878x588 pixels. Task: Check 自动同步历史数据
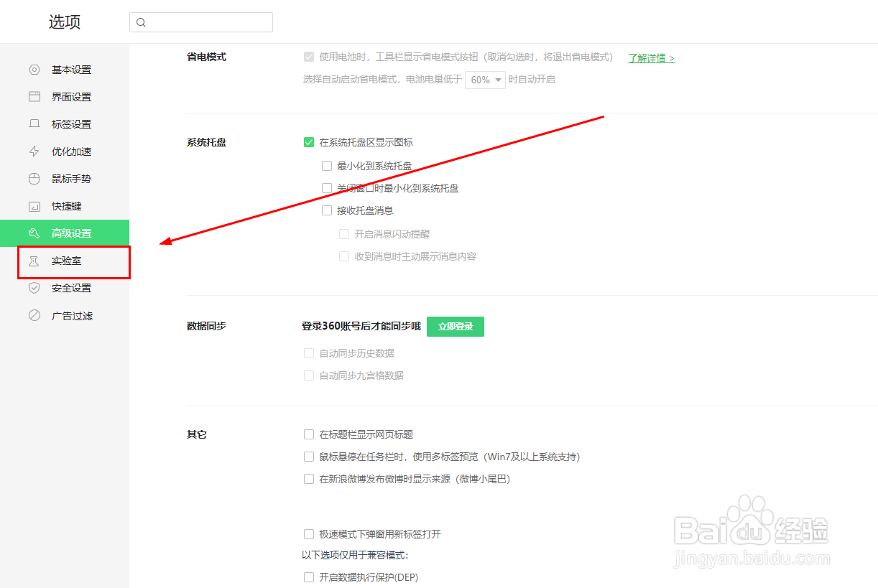tap(309, 353)
